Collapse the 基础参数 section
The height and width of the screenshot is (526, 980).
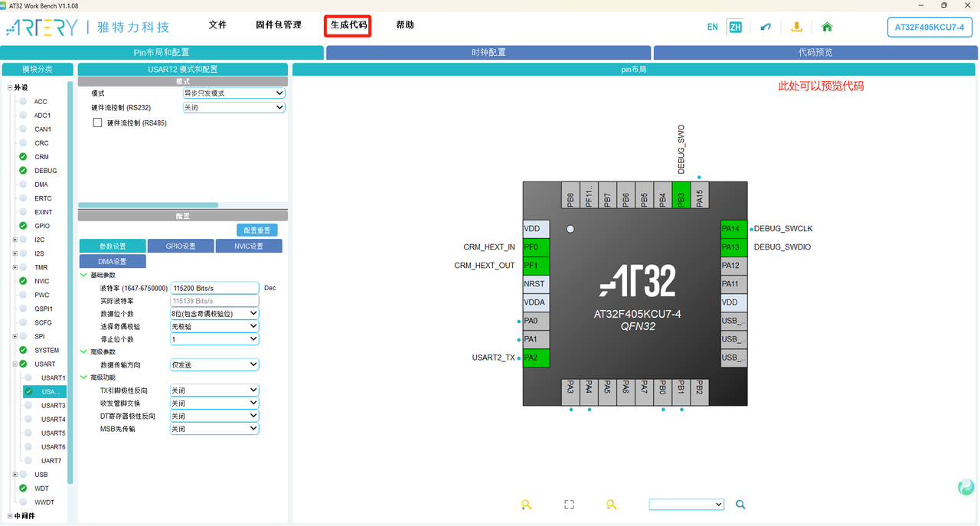pos(83,274)
